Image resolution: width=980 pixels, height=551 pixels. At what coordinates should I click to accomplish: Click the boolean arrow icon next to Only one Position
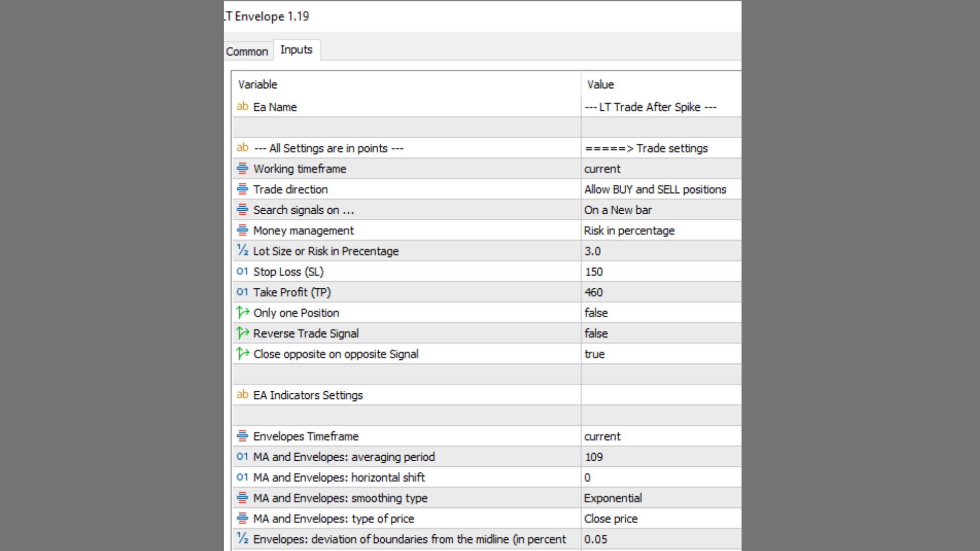[x=242, y=312]
